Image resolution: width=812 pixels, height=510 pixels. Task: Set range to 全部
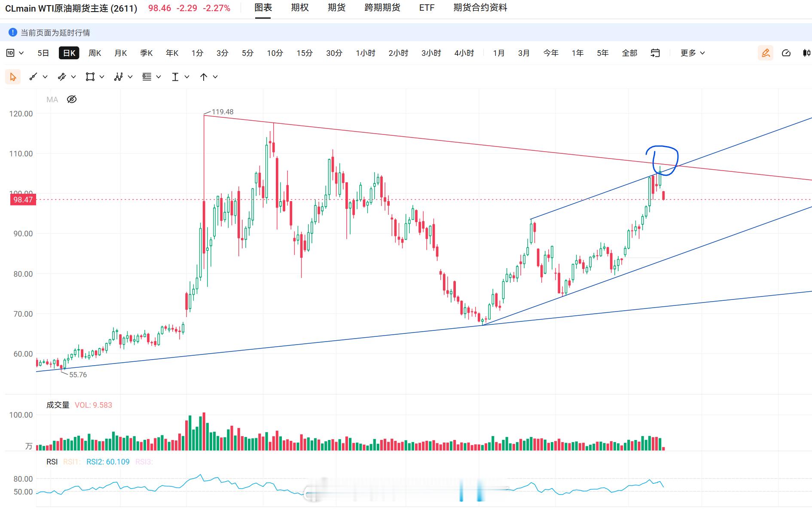click(x=629, y=53)
